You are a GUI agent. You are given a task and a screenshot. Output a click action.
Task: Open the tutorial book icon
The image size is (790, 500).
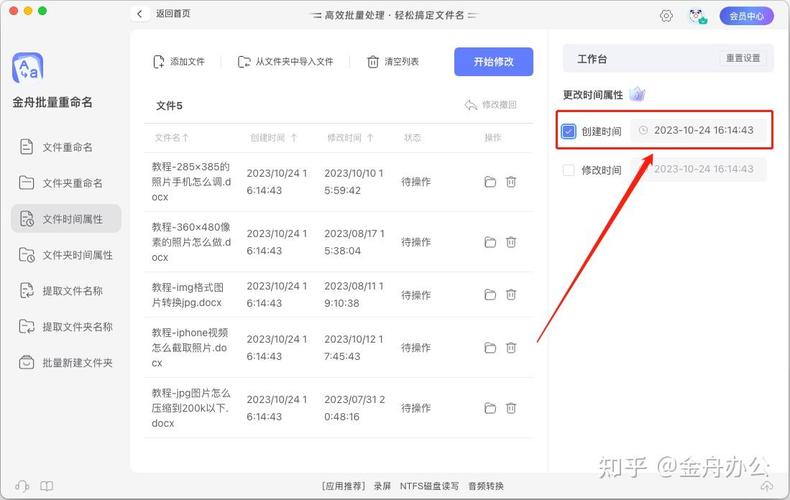(47, 486)
